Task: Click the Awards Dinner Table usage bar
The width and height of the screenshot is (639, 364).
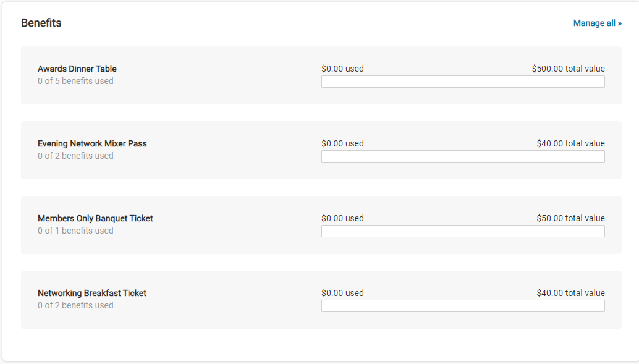Action: [x=463, y=82]
